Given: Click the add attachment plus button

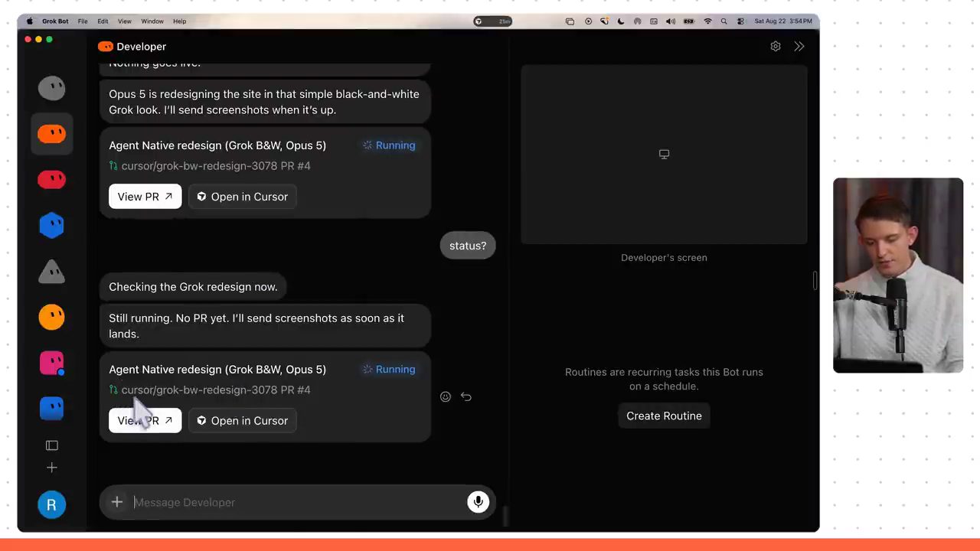Looking at the screenshot, I should pyautogui.click(x=116, y=502).
